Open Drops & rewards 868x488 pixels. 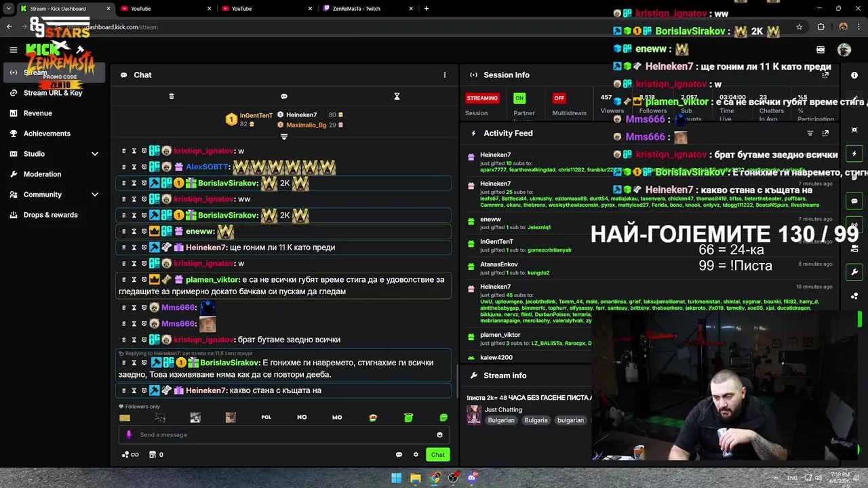pyautogui.click(x=51, y=215)
